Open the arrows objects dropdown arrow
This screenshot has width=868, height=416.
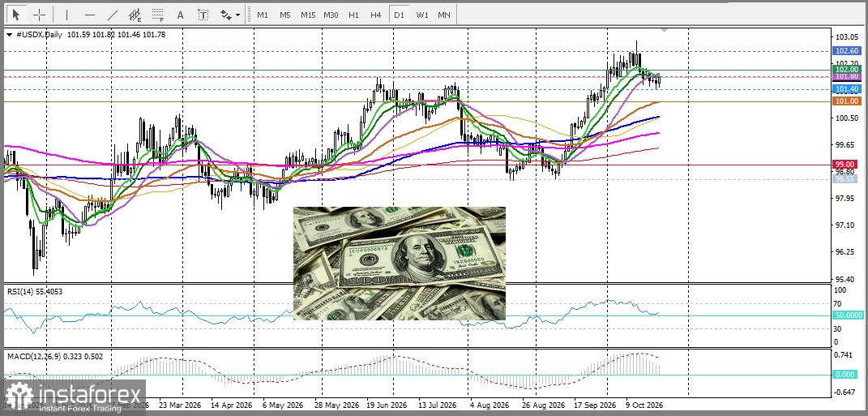[238, 15]
